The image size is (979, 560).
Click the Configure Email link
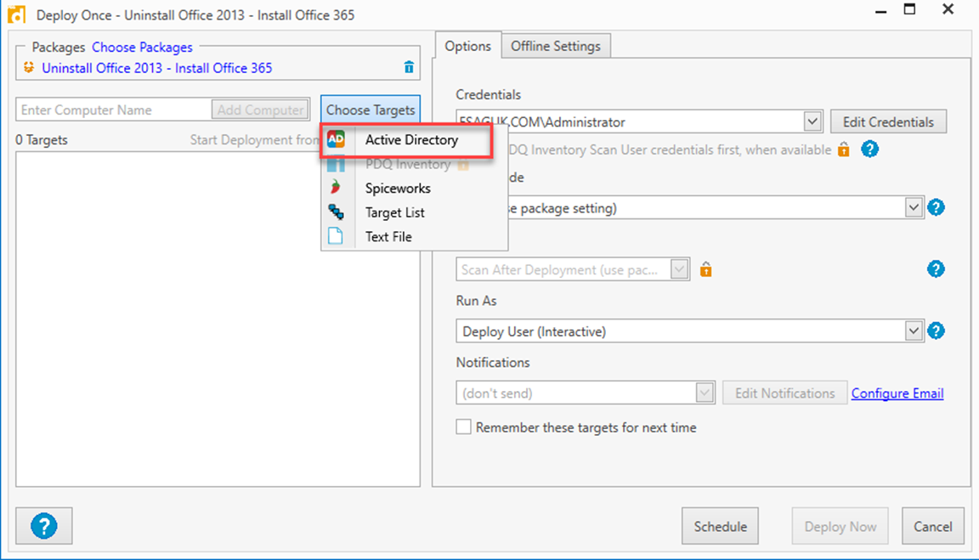[x=897, y=393]
